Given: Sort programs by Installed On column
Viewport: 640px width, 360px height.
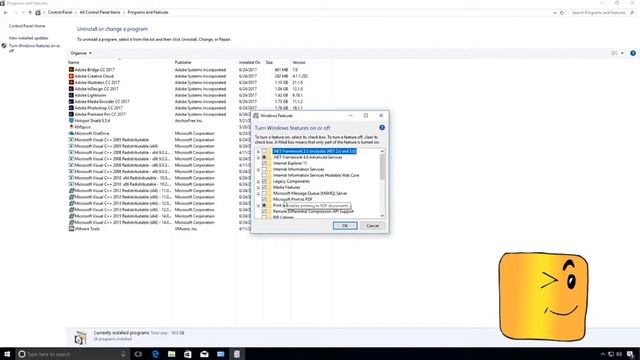Looking at the screenshot, I should pyautogui.click(x=249, y=62).
